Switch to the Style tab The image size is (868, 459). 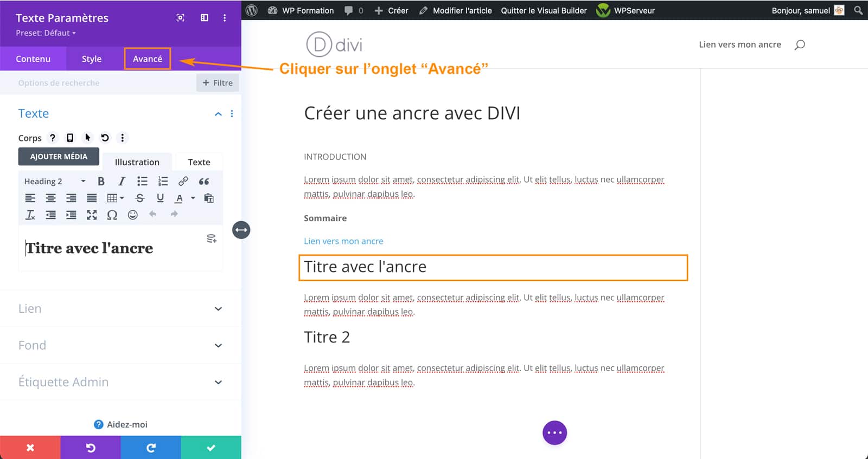[92, 59]
